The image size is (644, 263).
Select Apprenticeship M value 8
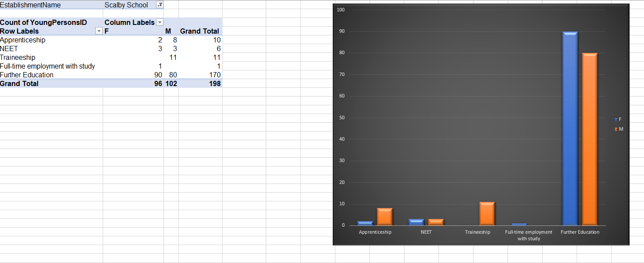(171, 40)
